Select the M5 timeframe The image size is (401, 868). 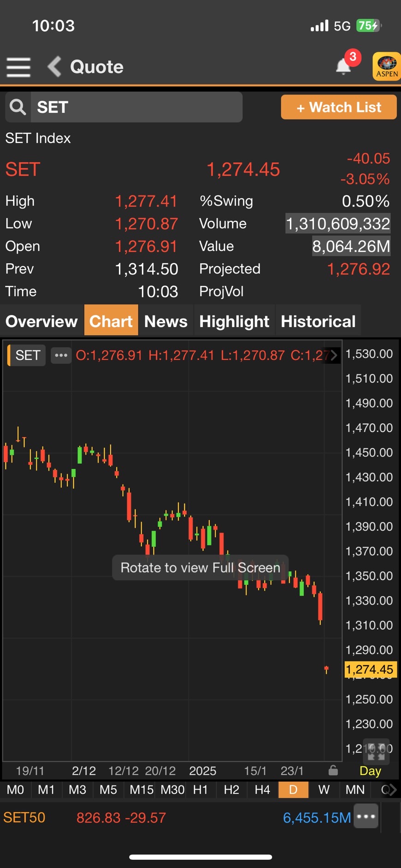pyautogui.click(x=108, y=790)
